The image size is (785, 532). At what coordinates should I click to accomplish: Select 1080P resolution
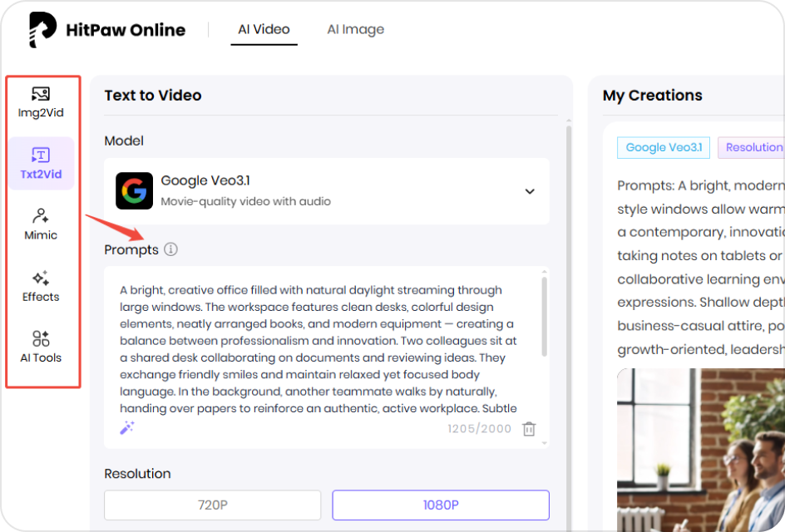[440, 505]
